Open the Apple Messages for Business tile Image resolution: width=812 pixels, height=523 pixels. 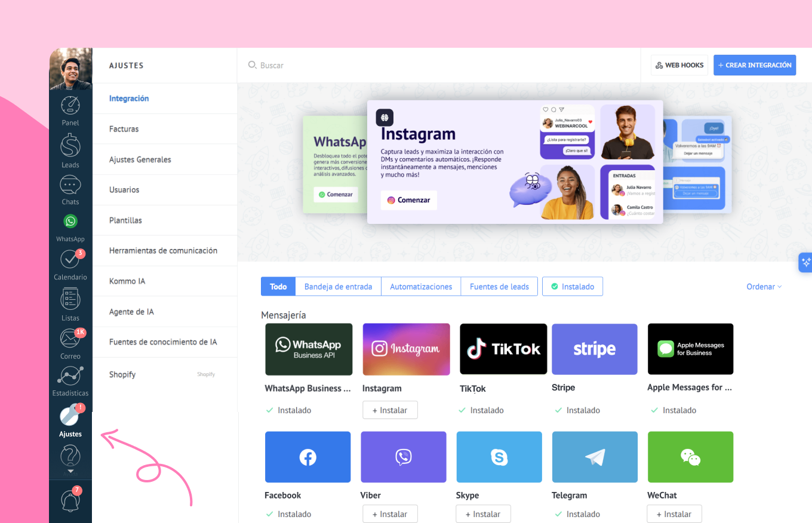tap(690, 349)
